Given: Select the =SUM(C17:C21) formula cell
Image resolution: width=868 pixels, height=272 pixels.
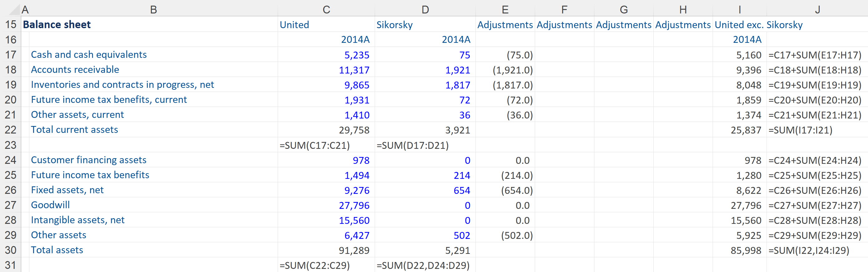Looking at the screenshot, I should [315, 145].
